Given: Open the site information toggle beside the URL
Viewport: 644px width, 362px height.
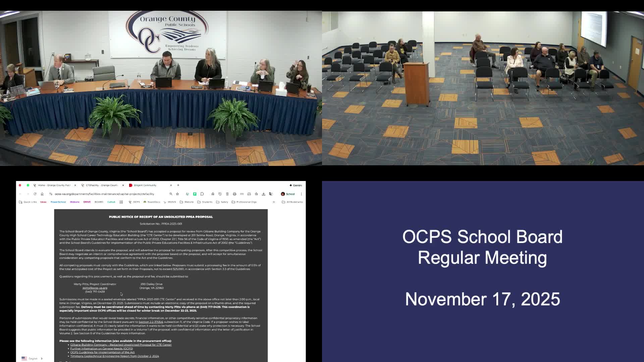Looking at the screenshot, I should (51, 194).
